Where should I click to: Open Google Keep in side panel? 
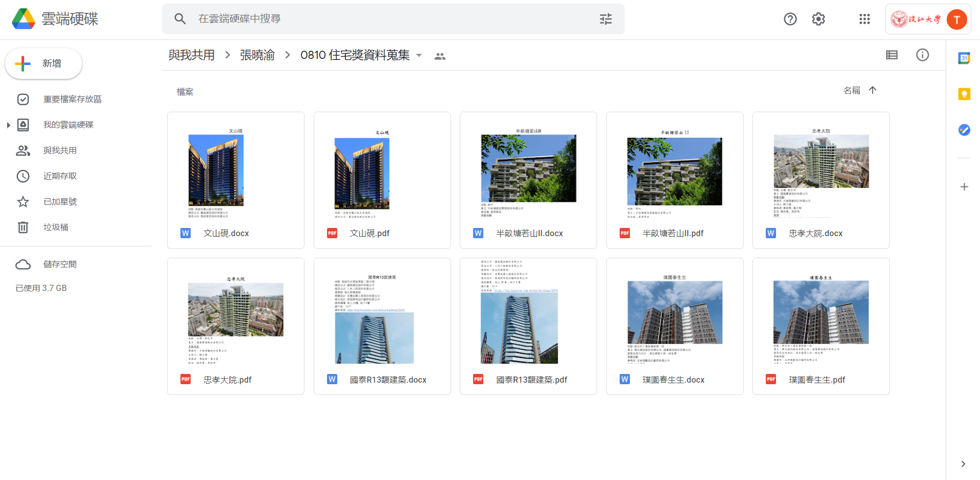pyautogui.click(x=964, y=94)
